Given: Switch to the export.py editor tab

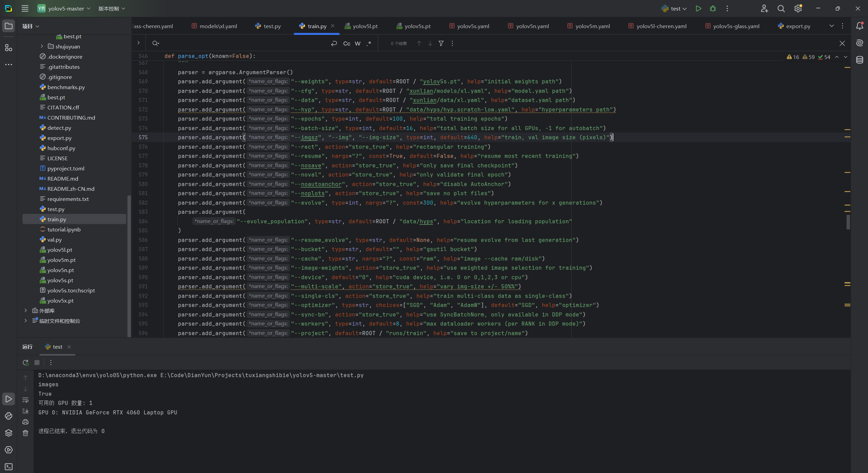Looking at the screenshot, I should [798, 26].
